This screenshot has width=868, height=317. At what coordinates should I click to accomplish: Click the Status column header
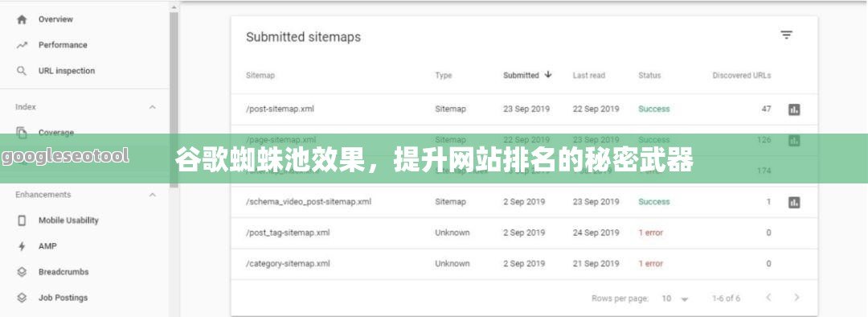click(x=649, y=76)
